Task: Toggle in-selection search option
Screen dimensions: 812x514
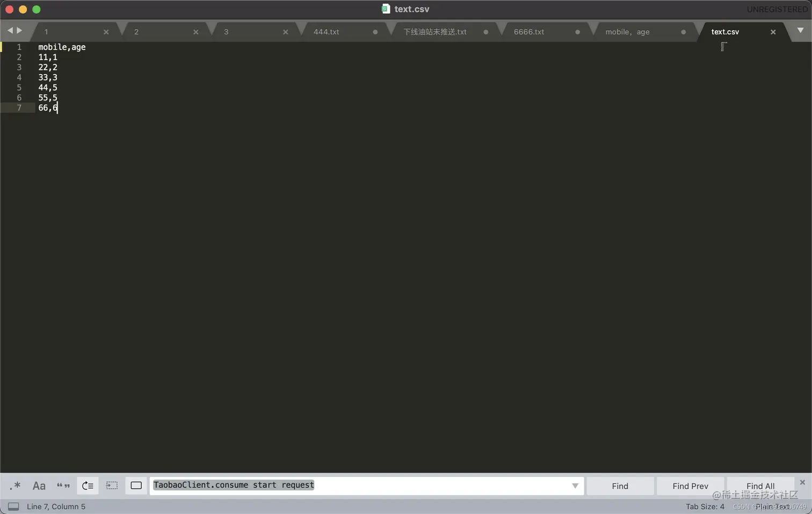Action: [x=112, y=486]
